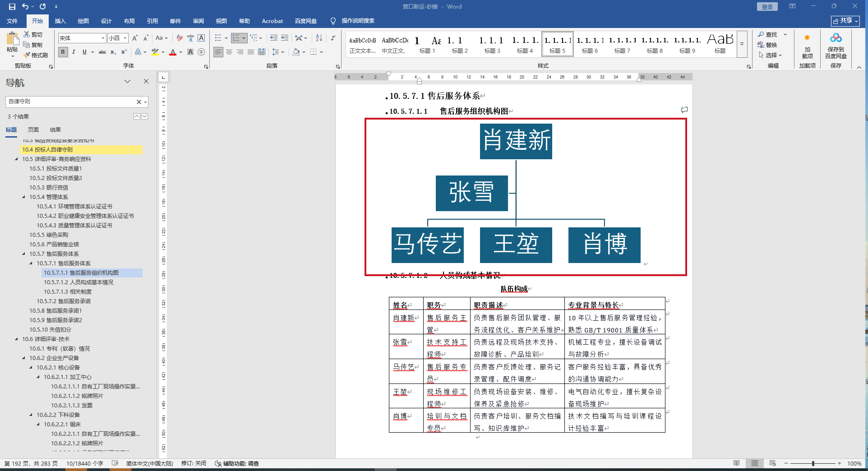Click the Cut (剪切) scissors icon
Image resolution: width=868 pixels, height=471 pixels.
pos(27,34)
